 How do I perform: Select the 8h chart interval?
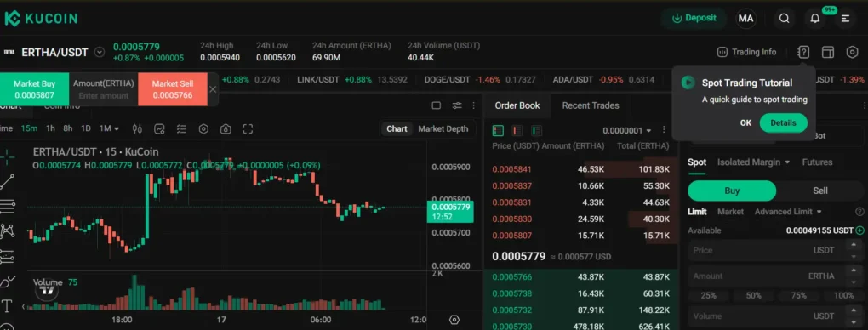pyautogui.click(x=67, y=128)
